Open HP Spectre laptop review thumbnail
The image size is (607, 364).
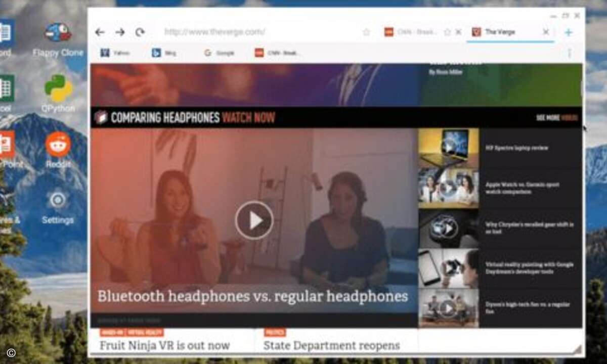pos(448,148)
